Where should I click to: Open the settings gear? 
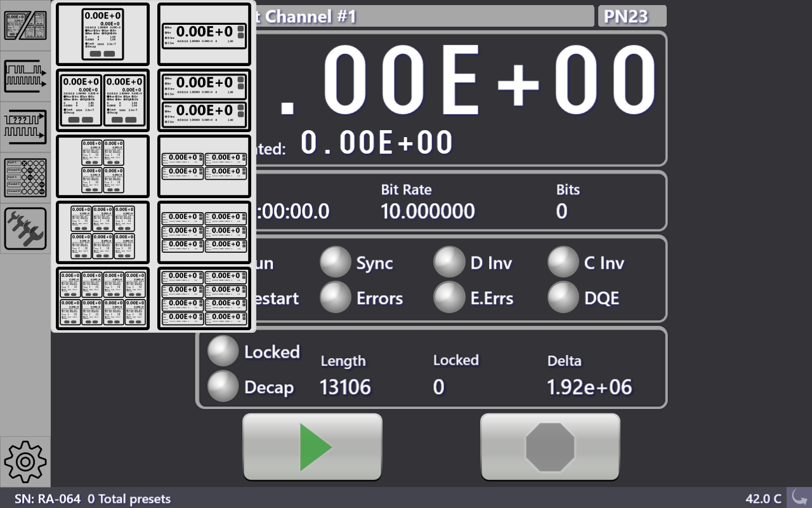click(x=25, y=462)
